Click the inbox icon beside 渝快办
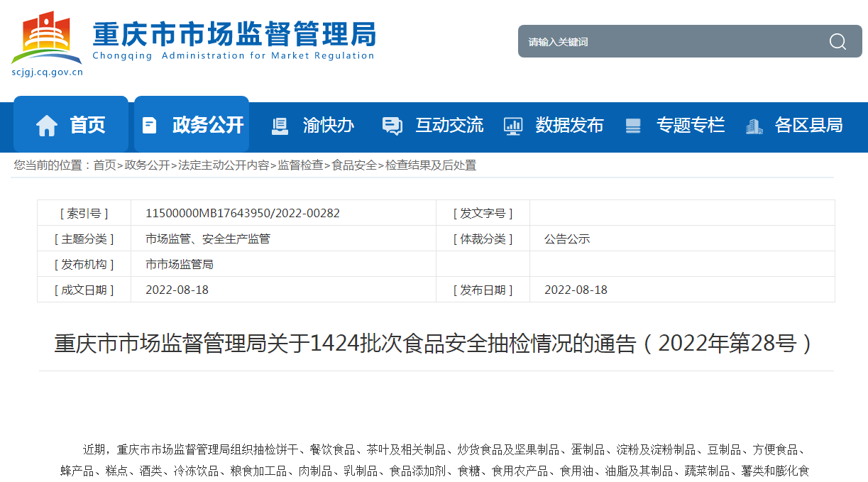This screenshot has width=868, height=482. pyautogui.click(x=280, y=126)
